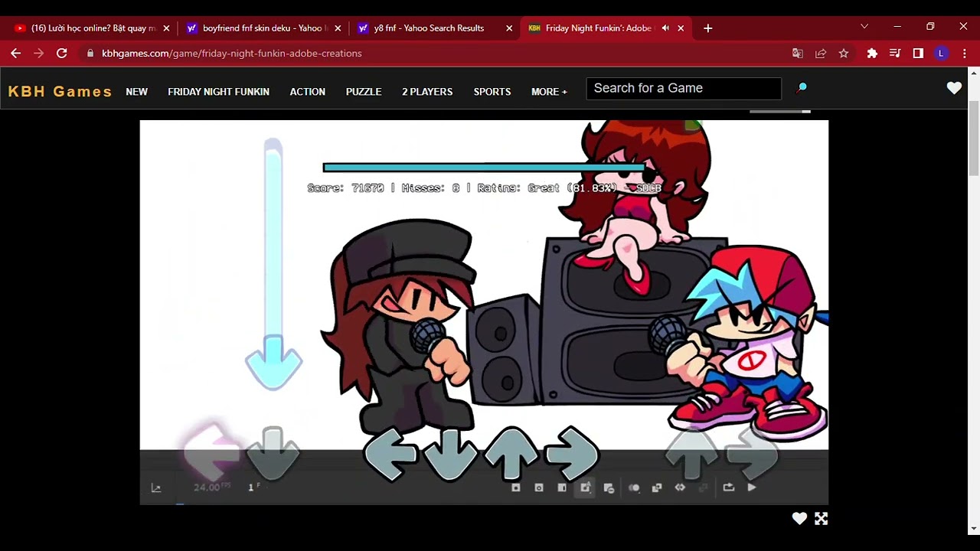
Task: Close the Friday Night Funkin' Adobe tab
Action: [x=681, y=28]
